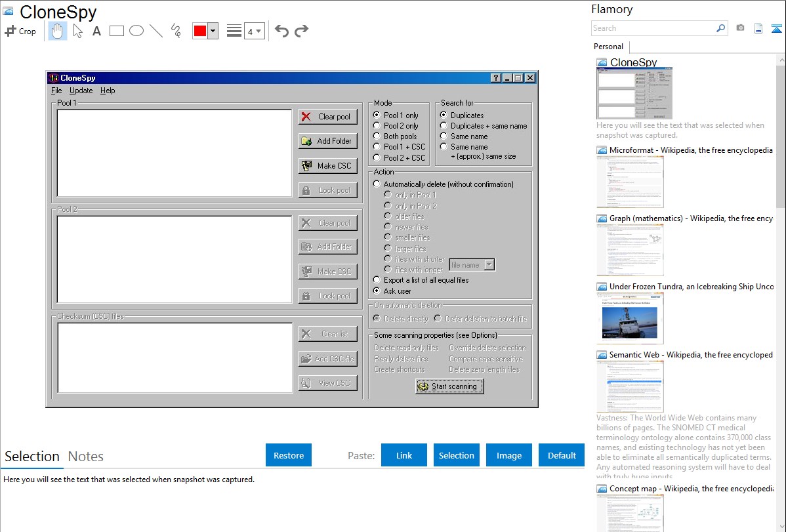Pick the ellipse shape tool
Viewport: 786px width, 532px height.
pyautogui.click(x=136, y=31)
